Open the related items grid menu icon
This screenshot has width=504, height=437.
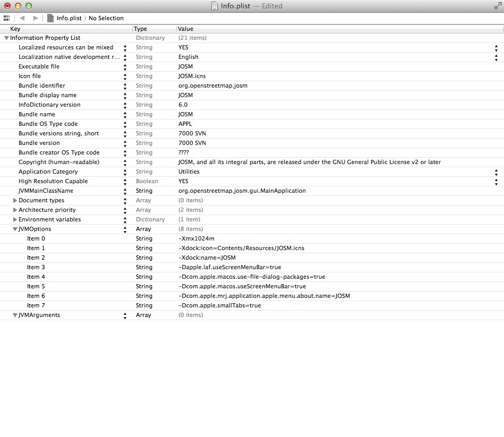[6, 18]
